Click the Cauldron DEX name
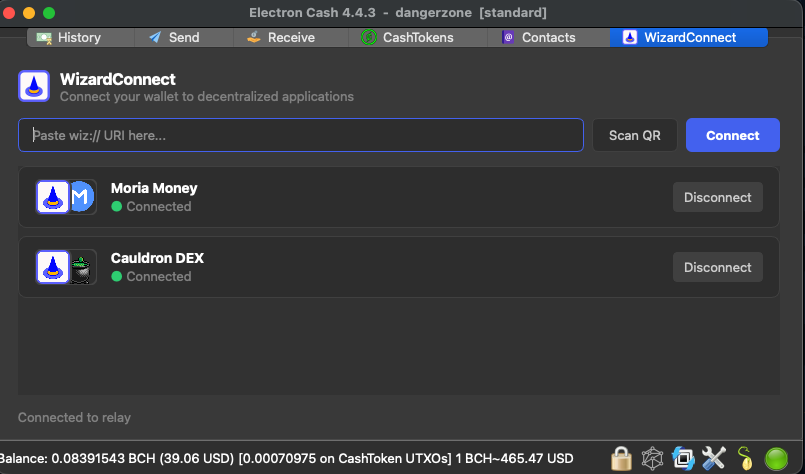The width and height of the screenshot is (805, 474). (157, 258)
